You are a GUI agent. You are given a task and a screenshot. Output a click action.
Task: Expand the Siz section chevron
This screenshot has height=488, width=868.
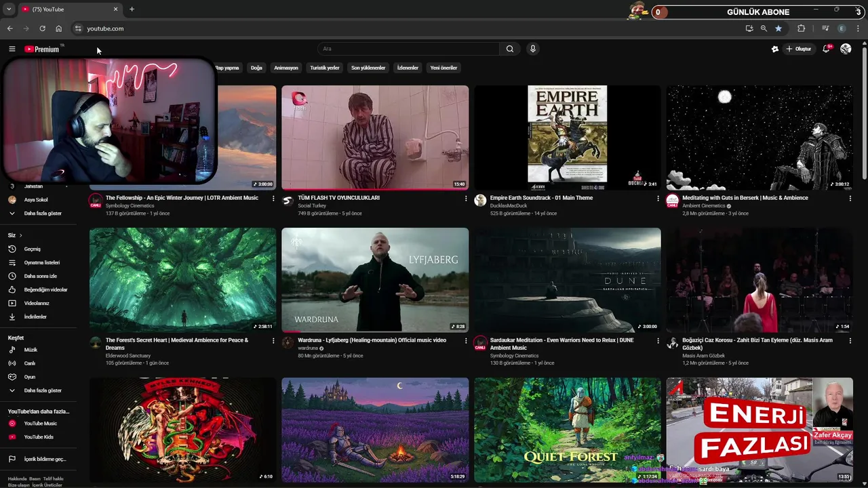[x=20, y=235]
